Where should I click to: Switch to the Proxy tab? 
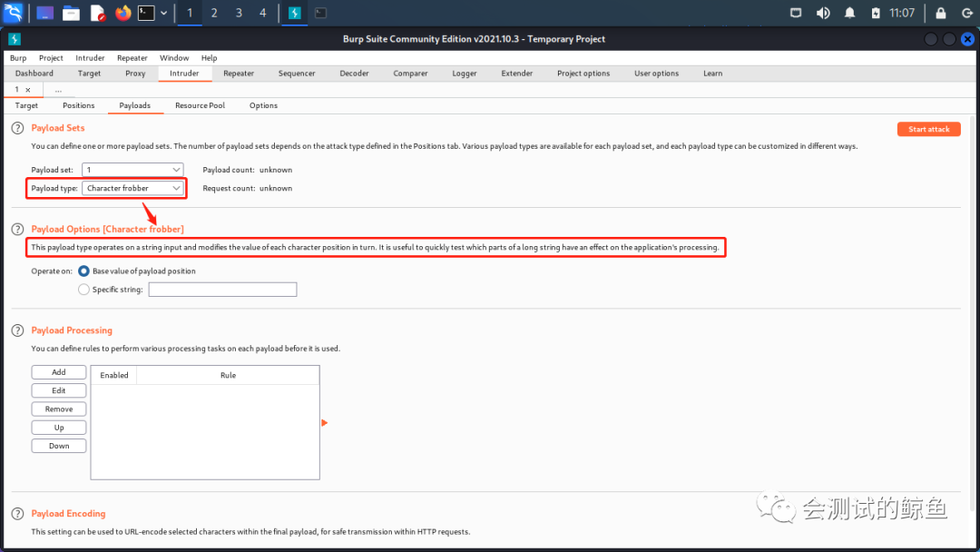[x=135, y=74]
